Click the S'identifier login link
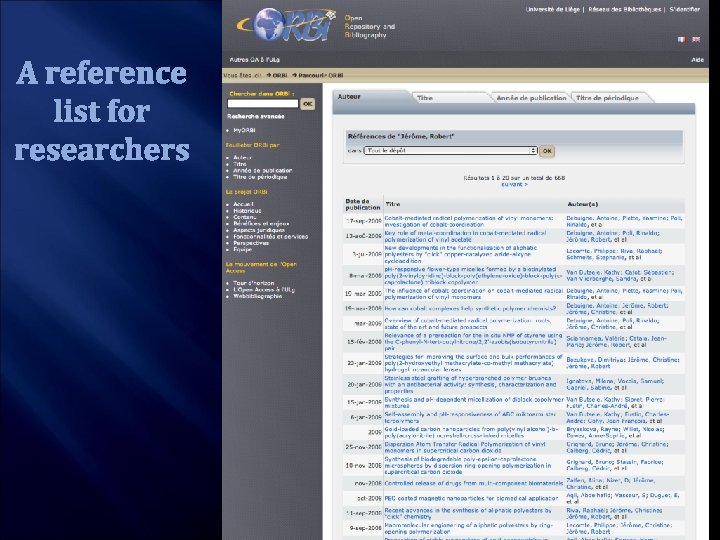 pos(685,9)
